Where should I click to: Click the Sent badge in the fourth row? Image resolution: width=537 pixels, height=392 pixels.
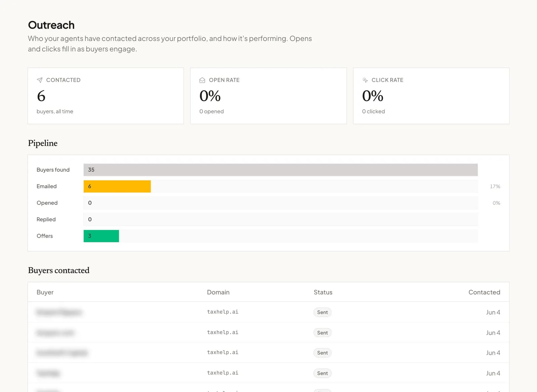click(323, 373)
